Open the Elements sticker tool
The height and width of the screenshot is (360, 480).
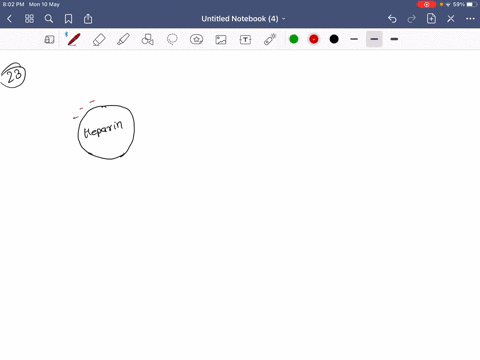click(x=196, y=40)
